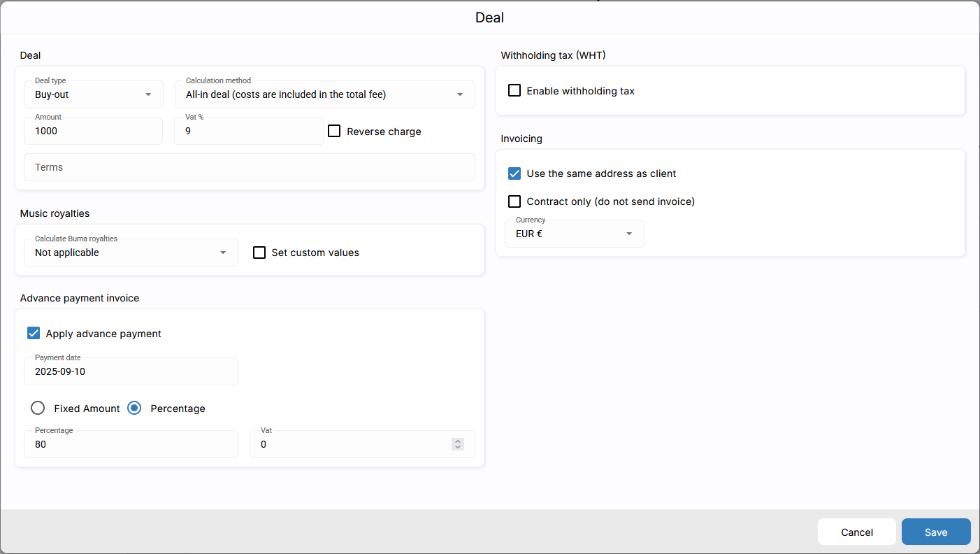
Task: Check Enable withholding tax
Action: (514, 90)
